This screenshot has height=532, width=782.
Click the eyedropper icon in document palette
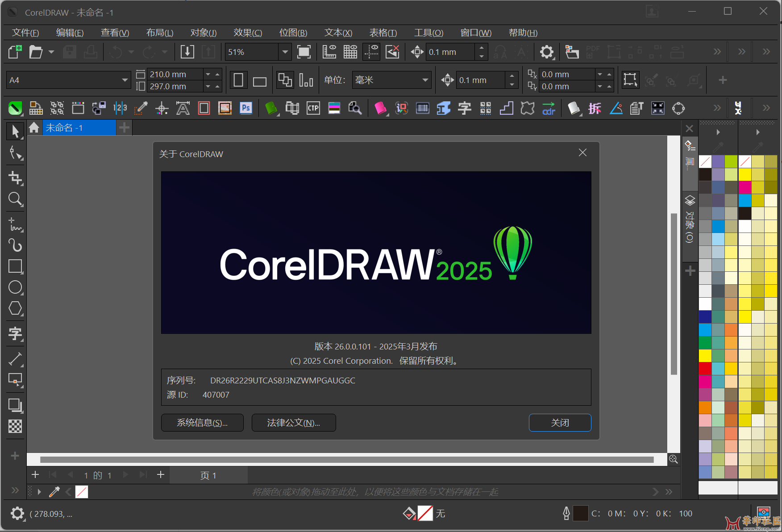[x=54, y=492]
